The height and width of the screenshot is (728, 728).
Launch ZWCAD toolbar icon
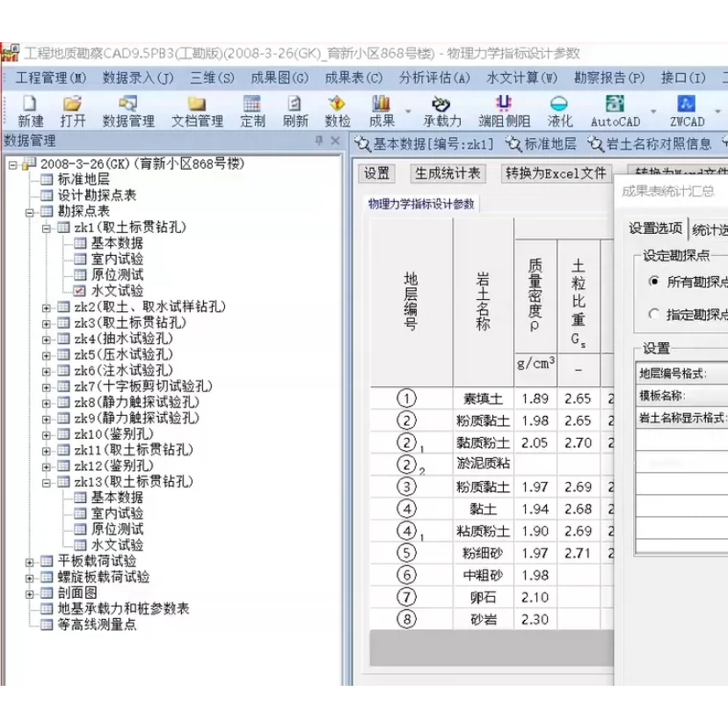(x=687, y=112)
